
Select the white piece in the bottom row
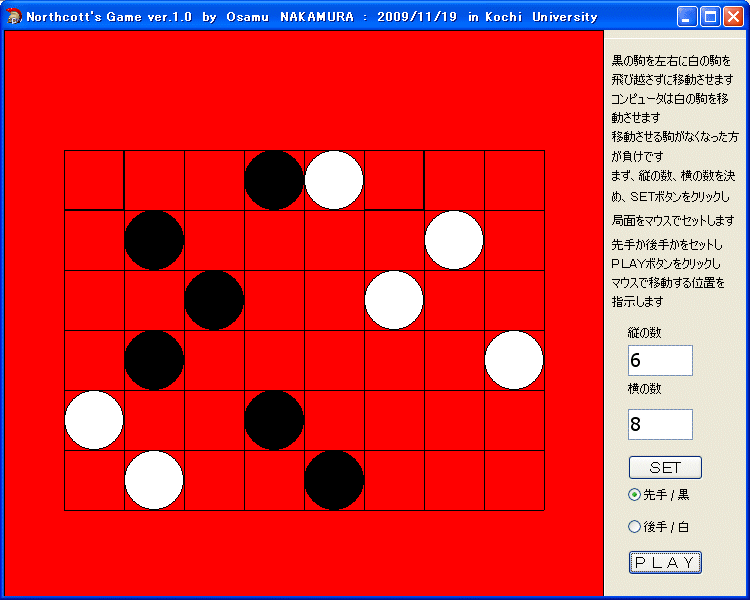click(154, 480)
